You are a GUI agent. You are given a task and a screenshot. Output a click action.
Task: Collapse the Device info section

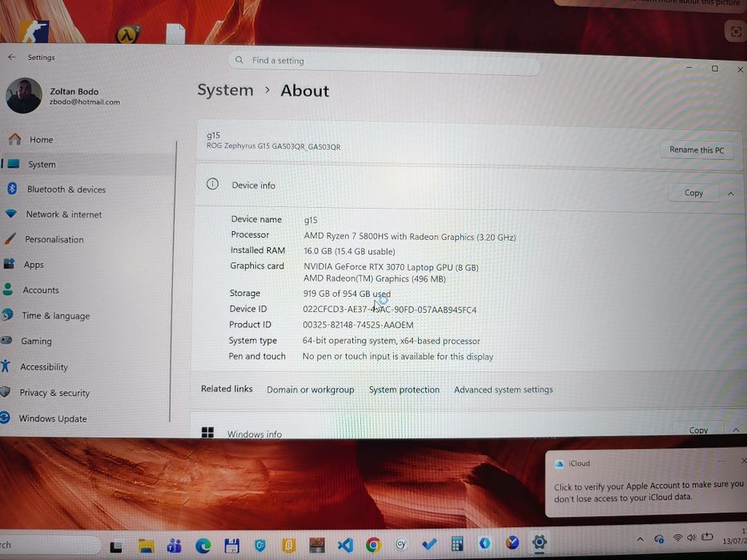coord(730,194)
